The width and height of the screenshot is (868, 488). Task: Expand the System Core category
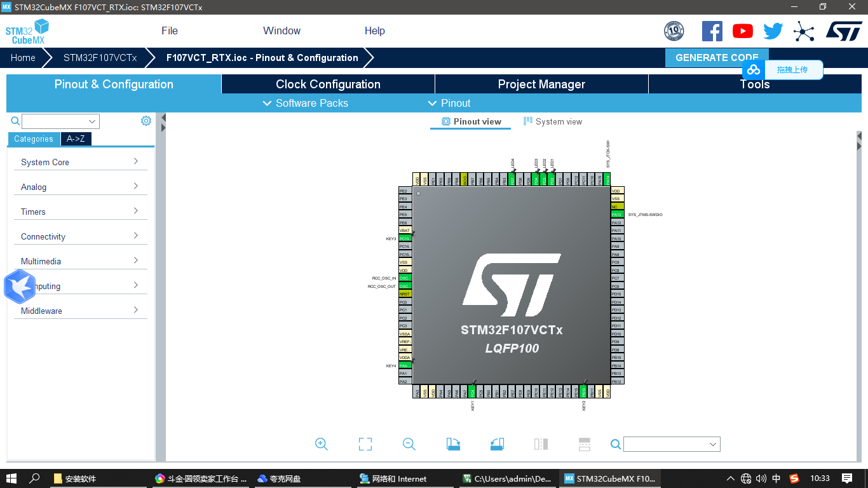(80, 162)
